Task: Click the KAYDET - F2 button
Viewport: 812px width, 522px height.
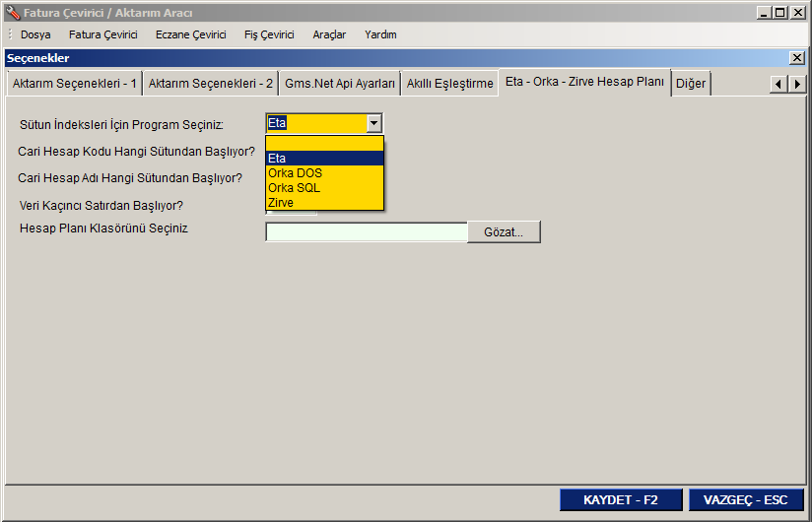Action: pyautogui.click(x=621, y=499)
